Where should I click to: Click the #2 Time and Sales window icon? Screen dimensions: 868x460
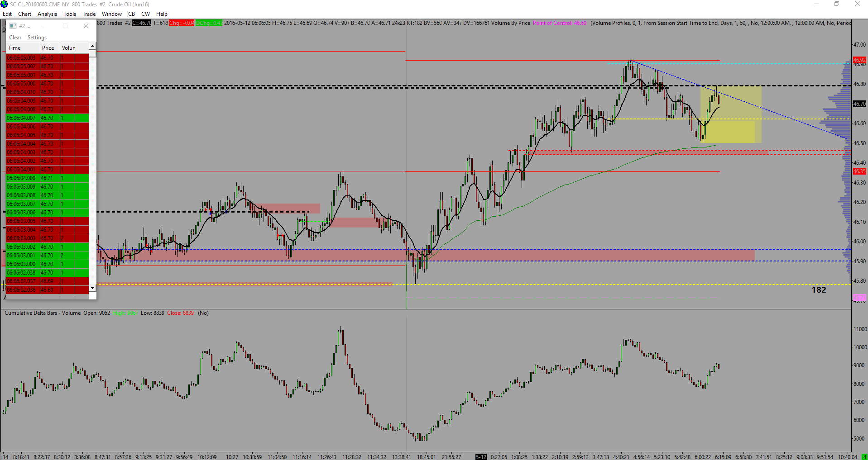[x=13, y=26]
